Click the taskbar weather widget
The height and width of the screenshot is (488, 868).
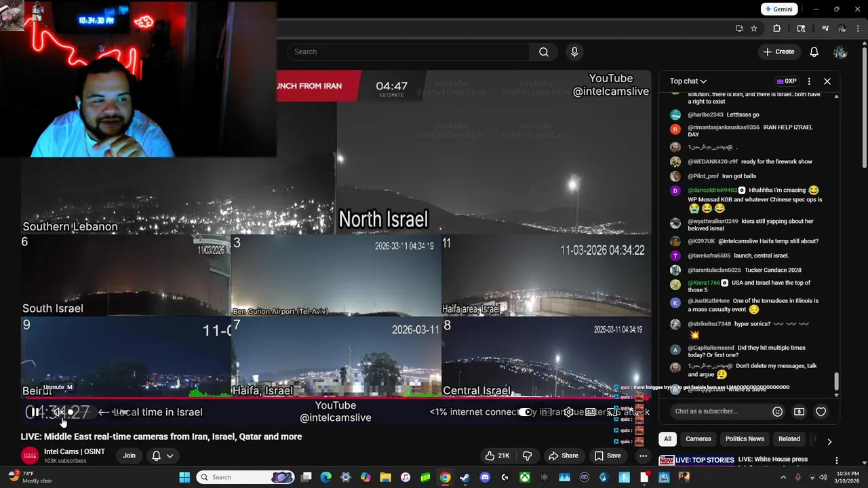(31, 477)
